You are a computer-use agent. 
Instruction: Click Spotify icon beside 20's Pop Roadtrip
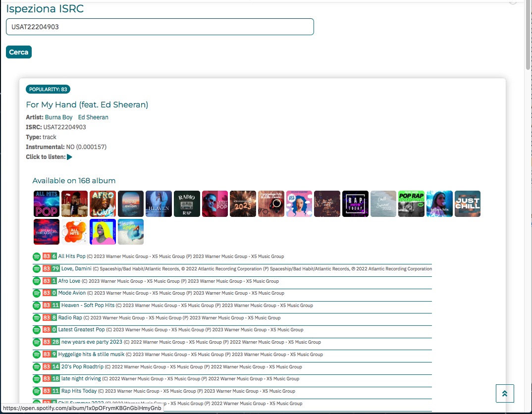[37, 367]
